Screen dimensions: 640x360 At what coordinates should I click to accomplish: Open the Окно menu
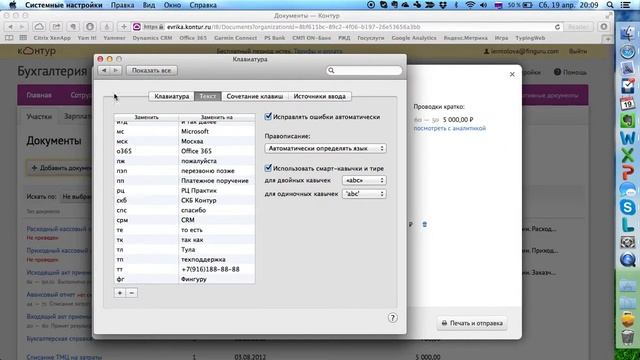tap(172, 5)
